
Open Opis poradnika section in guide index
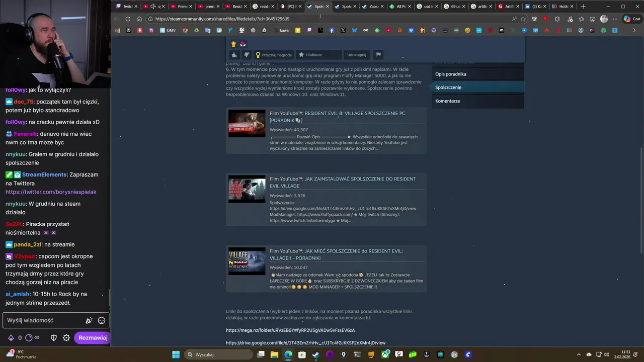pos(477,74)
